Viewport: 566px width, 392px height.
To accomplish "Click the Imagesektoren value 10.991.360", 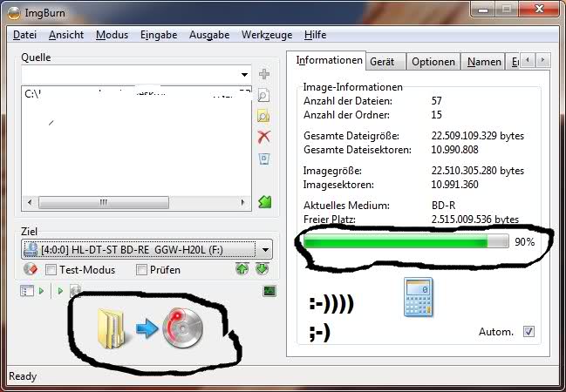I will [x=454, y=185].
